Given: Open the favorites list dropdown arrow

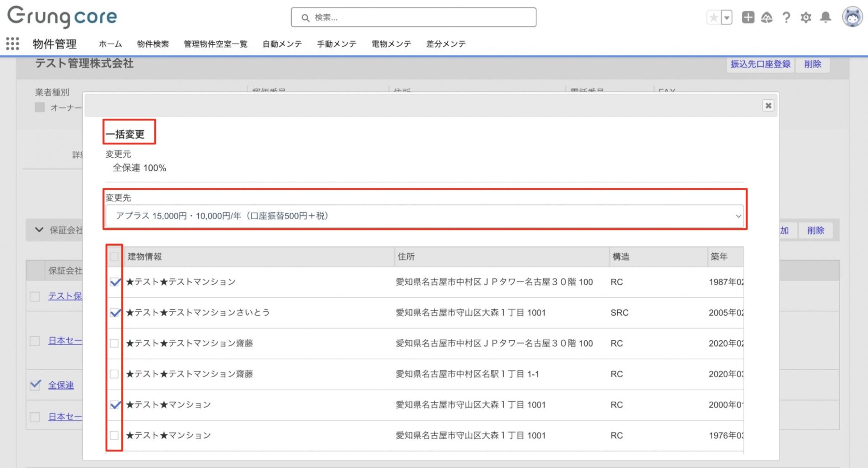Looking at the screenshot, I should pyautogui.click(x=726, y=18).
